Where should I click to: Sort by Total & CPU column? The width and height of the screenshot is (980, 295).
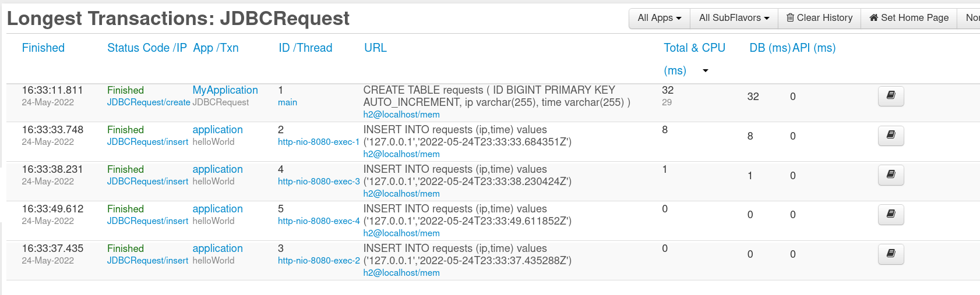coord(695,48)
